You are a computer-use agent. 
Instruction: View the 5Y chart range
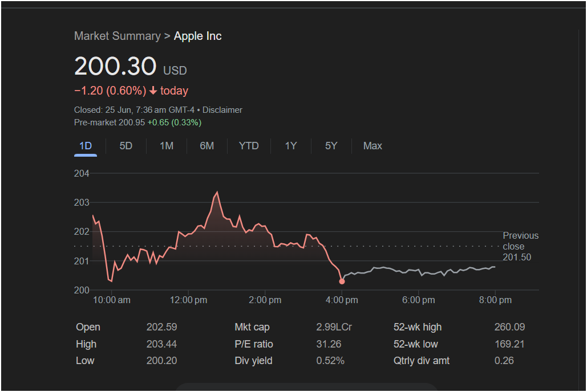click(x=331, y=146)
